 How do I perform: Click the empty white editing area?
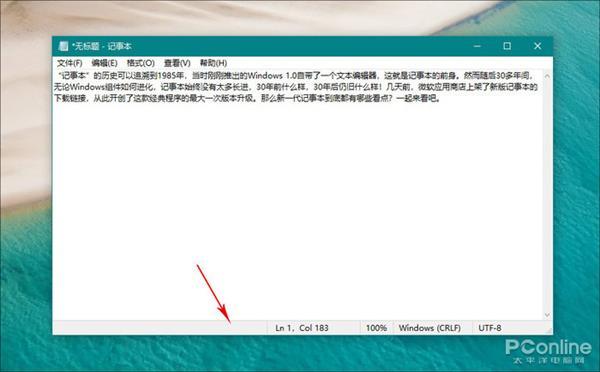tap(297, 210)
